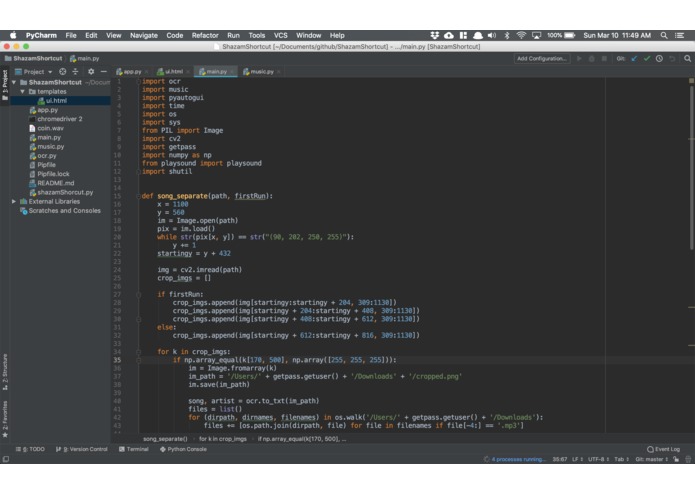
Task: Click the Git update project arrow
Action: (x=634, y=58)
